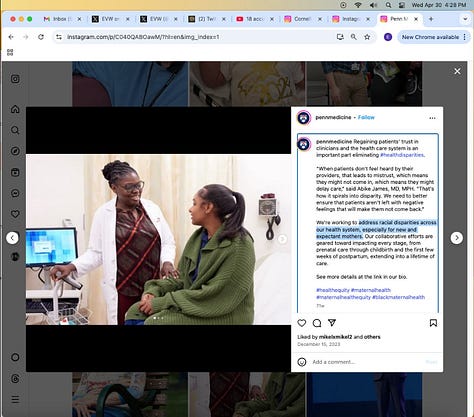Open Search in the Instagram sidebar
The image size is (474, 417).
click(x=15, y=130)
